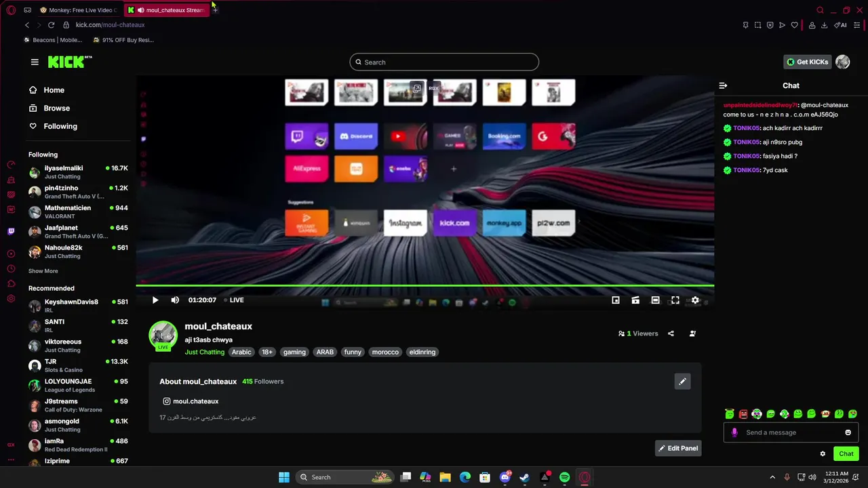Open Opera AI assistant
Viewport: 868px width, 488px height.
[840, 25]
